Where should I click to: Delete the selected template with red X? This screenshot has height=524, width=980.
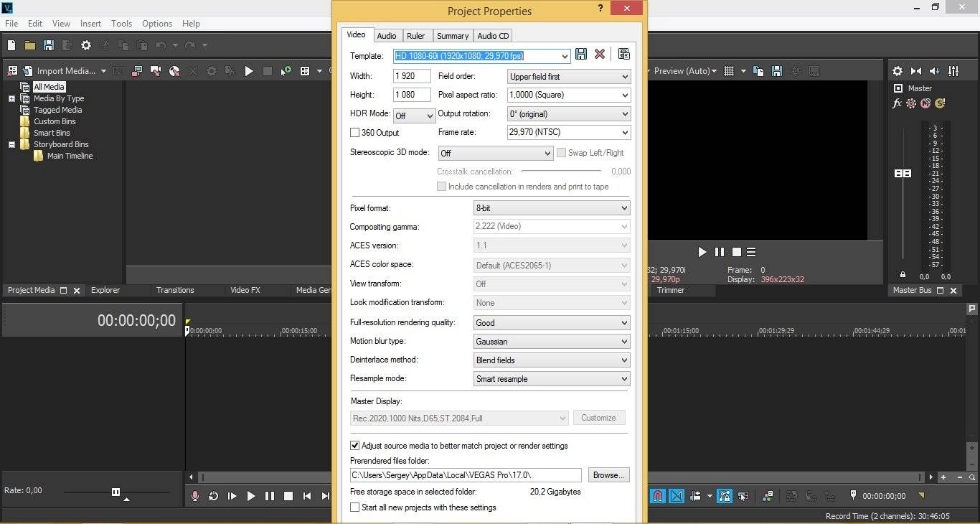[x=600, y=54]
